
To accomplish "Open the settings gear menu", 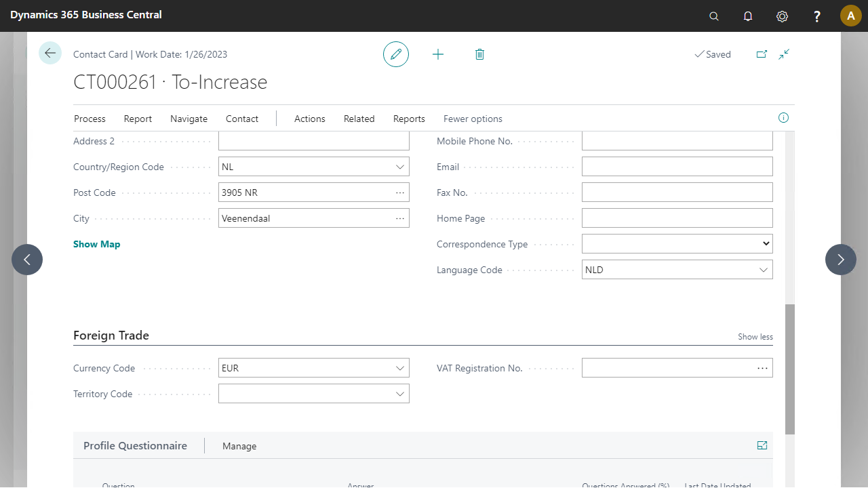I will coord(782,16).
